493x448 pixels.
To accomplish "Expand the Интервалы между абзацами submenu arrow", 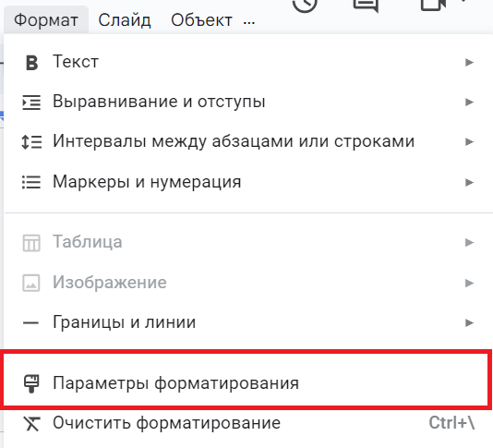I will coord(469,142).
